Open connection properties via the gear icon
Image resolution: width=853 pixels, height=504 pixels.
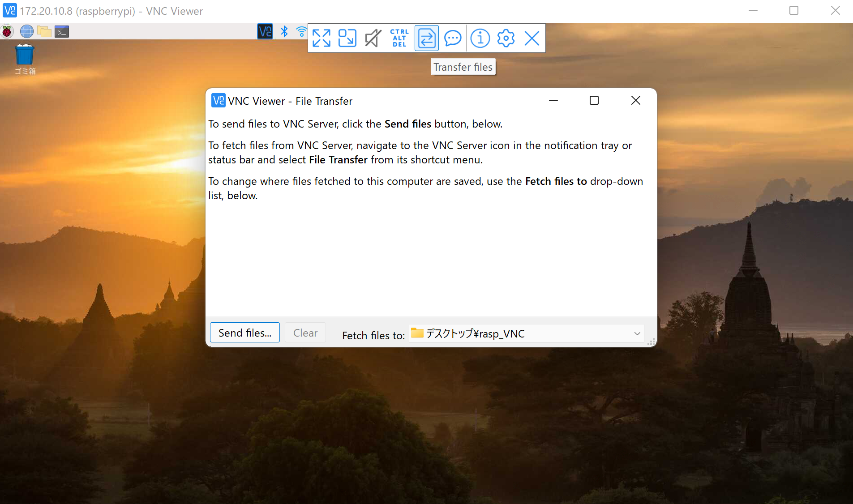[505, 38]
